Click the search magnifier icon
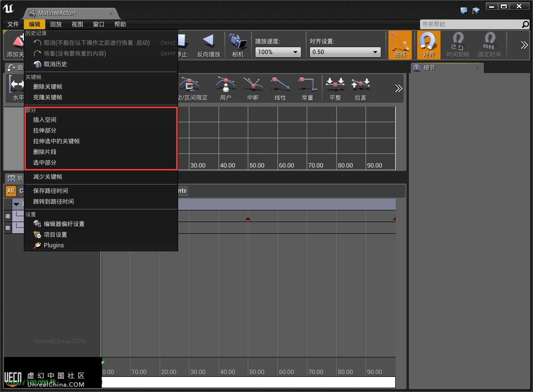This screenshot has width=533, height=392. pos(525,24)
